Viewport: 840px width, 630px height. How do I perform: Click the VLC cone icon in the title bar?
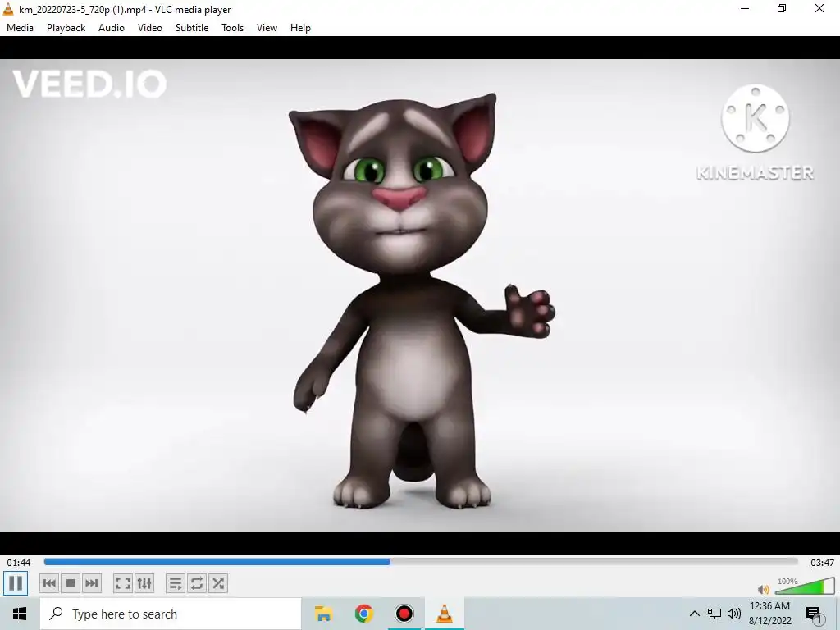pos(8,9)
